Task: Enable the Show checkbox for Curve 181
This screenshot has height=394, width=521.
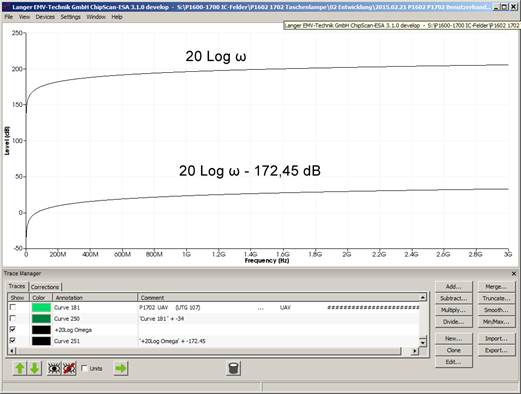Action: pyautogui.click(x=13, y=307)
